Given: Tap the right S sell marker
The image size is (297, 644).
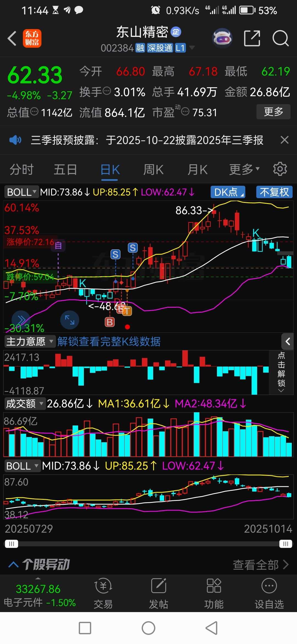Looking at the screenshot, I should tap(133, 248).
